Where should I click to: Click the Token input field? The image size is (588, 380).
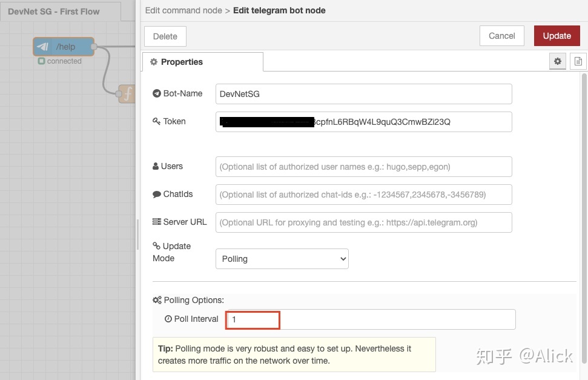pos(364,122)
